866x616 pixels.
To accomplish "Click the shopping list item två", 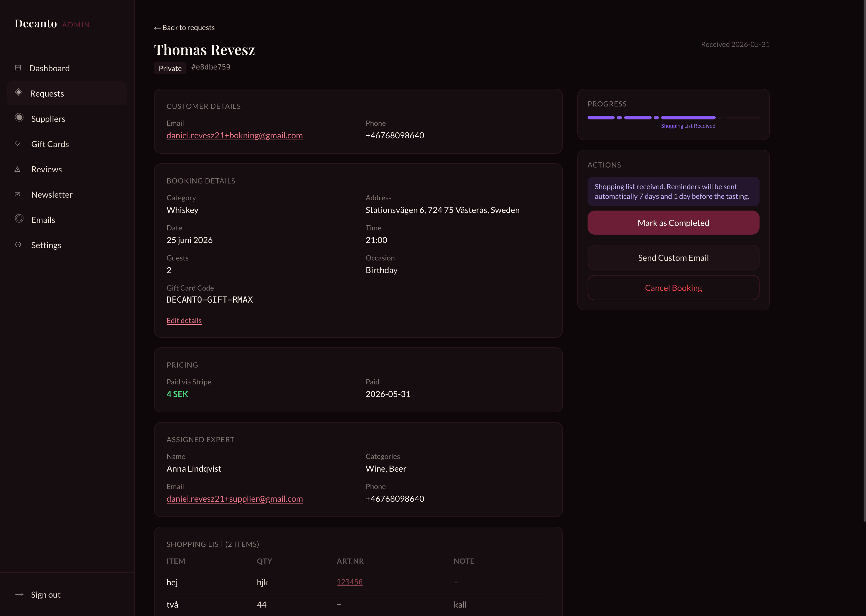I will (172, 605).
